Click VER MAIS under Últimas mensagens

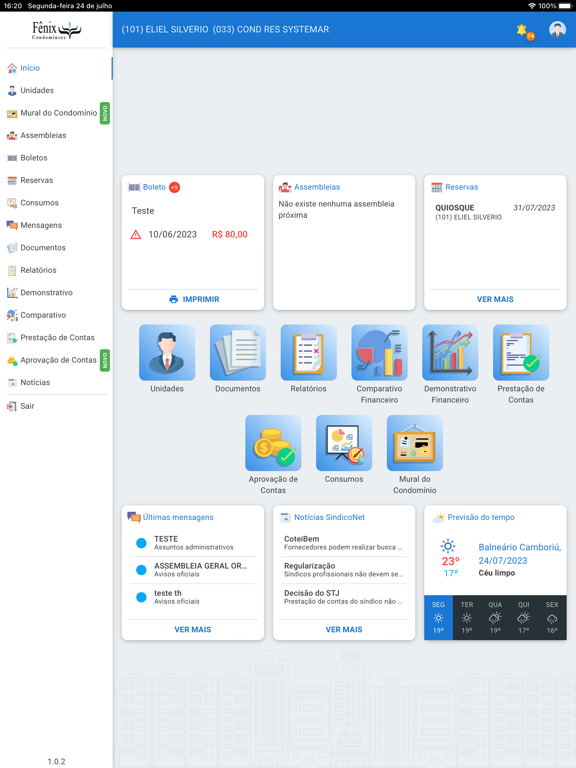coord(192,629)
